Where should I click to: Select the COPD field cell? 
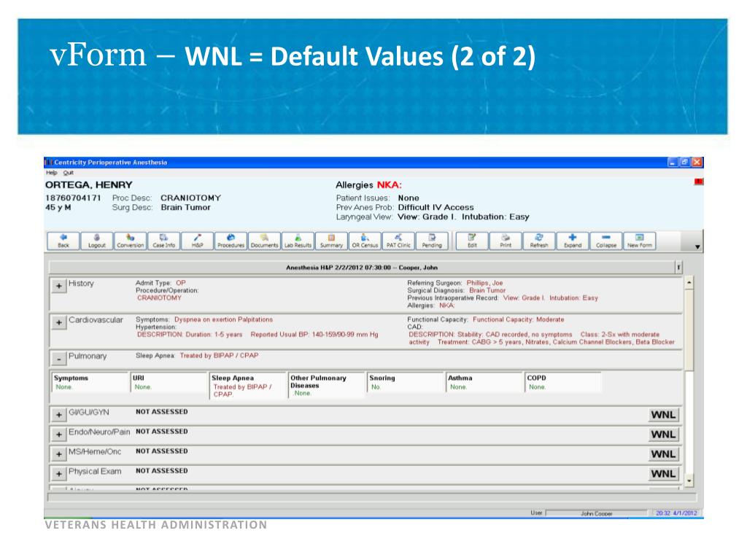coord(562,382)
